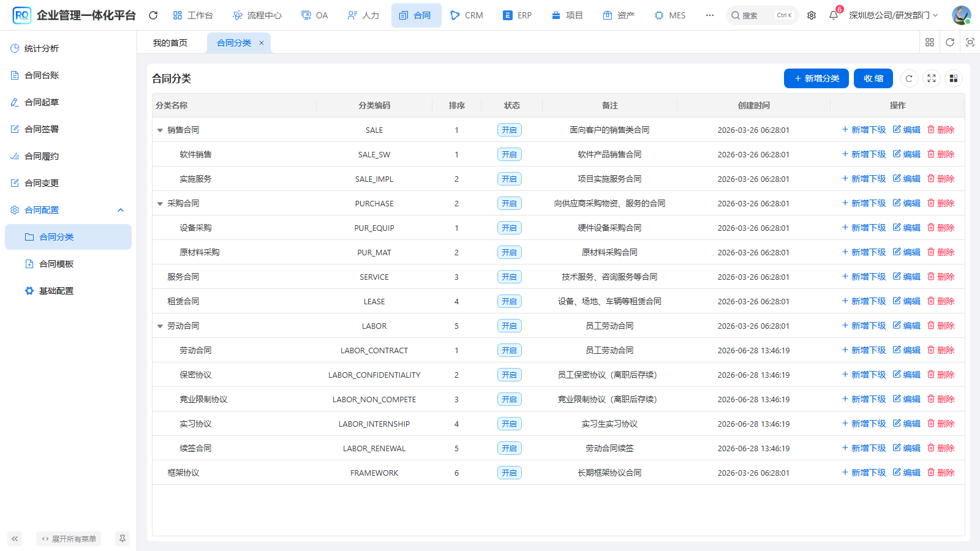The image size is (980, 551).
Task: Toggle fullscreen for the table card
Action: point(932,78)
